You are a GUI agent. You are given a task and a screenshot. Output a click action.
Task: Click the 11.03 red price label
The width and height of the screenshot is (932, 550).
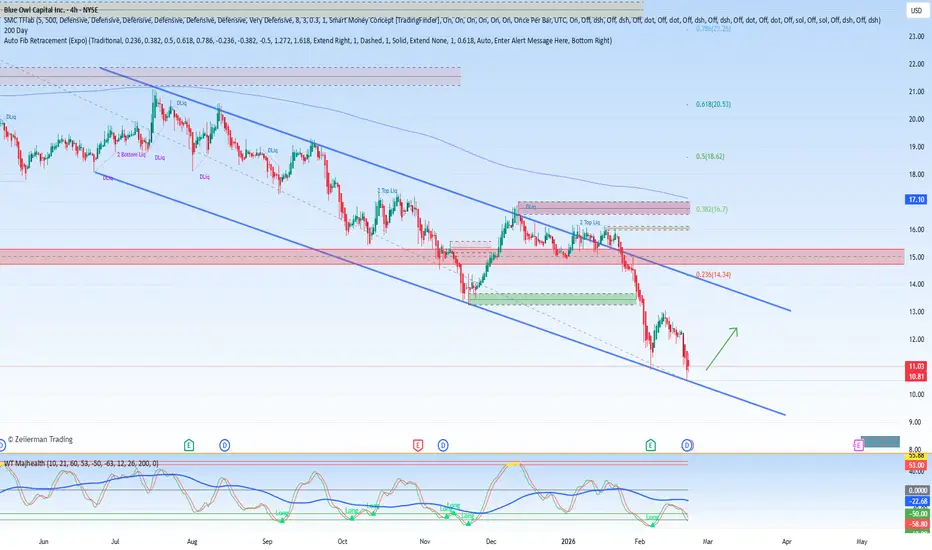916,367
